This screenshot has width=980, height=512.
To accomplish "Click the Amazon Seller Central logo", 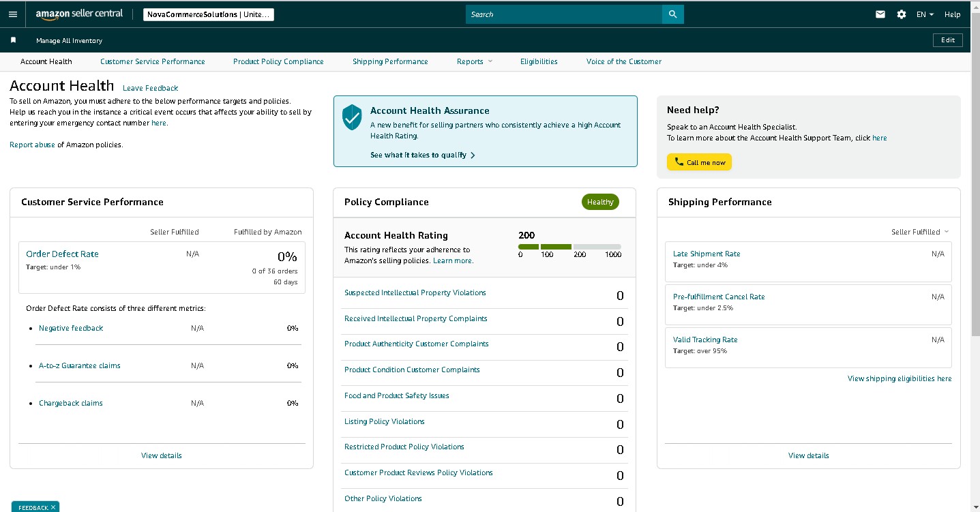I will pos(80,14).
